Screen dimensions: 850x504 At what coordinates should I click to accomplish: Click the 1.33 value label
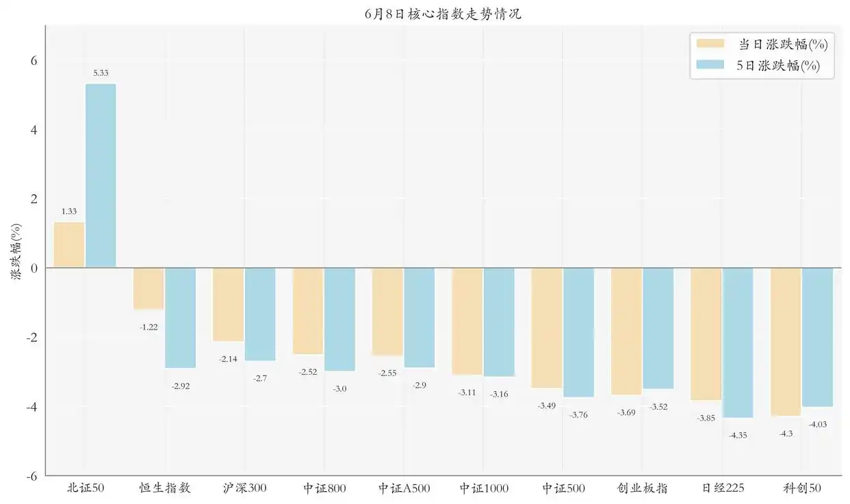(69, 211)
